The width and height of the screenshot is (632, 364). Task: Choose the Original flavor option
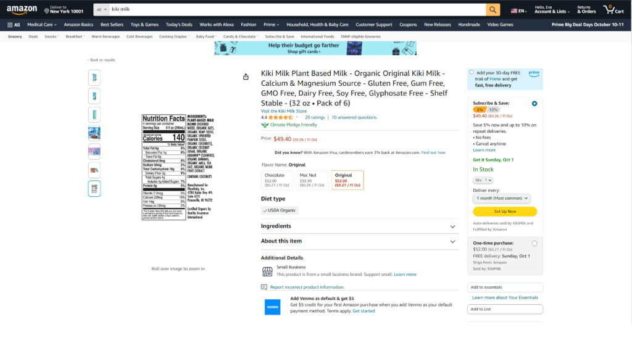point(347,180)
